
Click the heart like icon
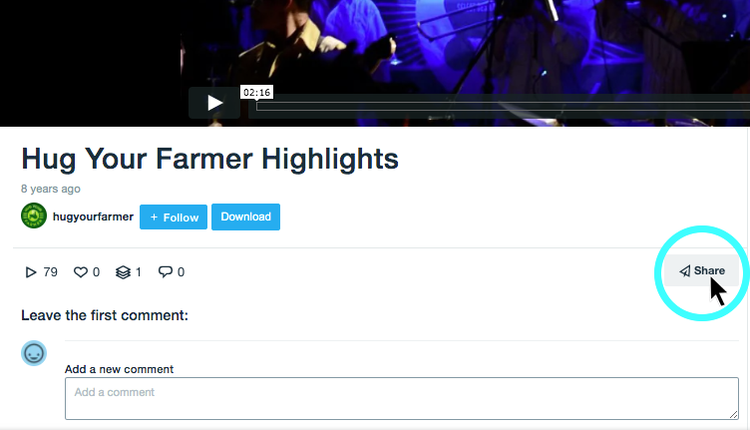click(x=80, y=272)
